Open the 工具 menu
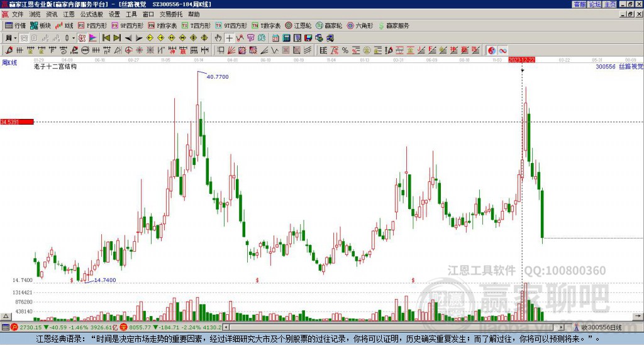The image size is (644, 345). click(x=131, y=14)
